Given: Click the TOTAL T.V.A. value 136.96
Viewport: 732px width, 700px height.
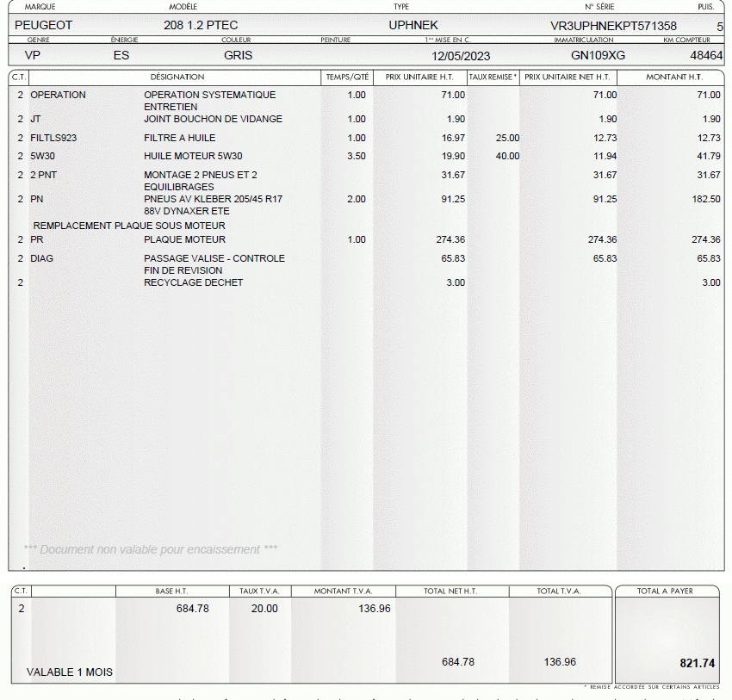Looking at the screenshot, I should 560,662.
